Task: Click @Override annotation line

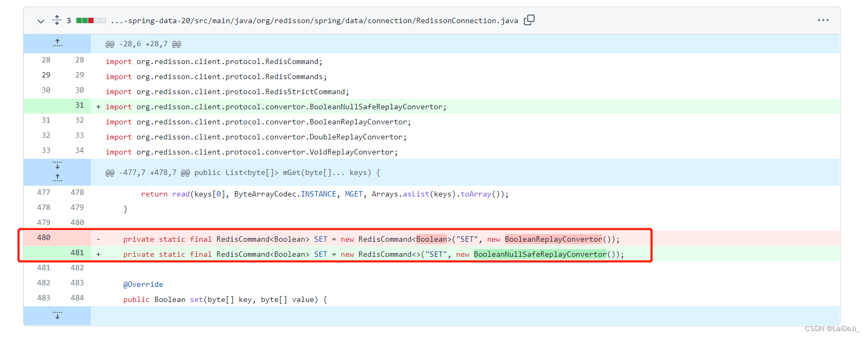Action: point(143,285)
